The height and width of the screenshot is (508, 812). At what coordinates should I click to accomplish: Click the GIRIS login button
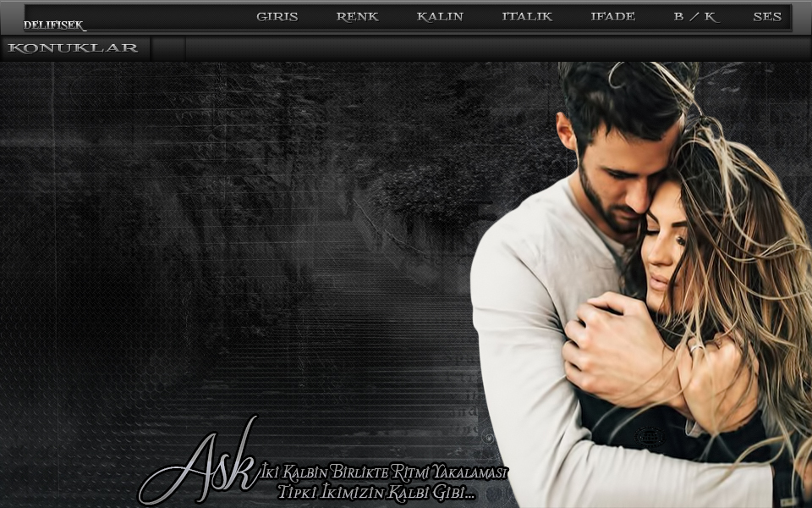point(277,17)
